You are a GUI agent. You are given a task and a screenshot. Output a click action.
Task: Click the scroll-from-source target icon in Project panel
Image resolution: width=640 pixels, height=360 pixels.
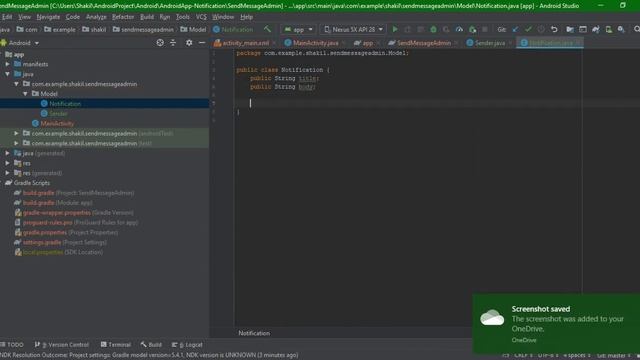click(160, 42)
